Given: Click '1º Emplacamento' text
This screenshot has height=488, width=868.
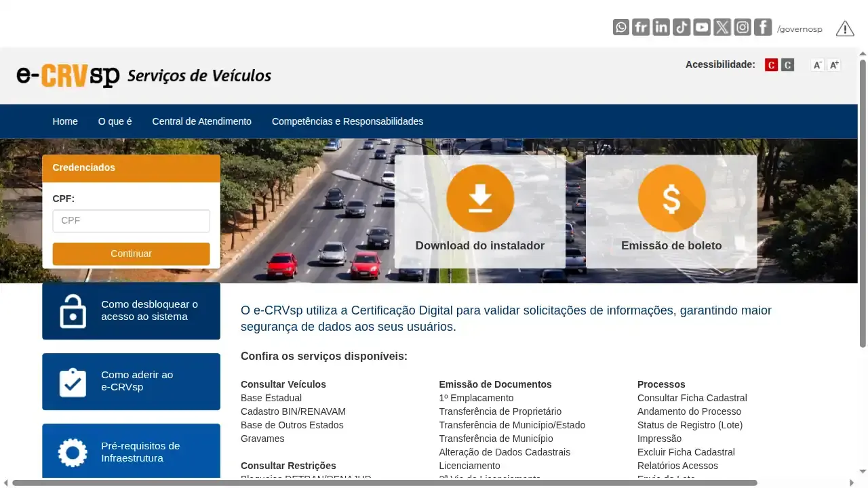Looking at the screenshot, I should pyautogui.click(x=476, y=398).
